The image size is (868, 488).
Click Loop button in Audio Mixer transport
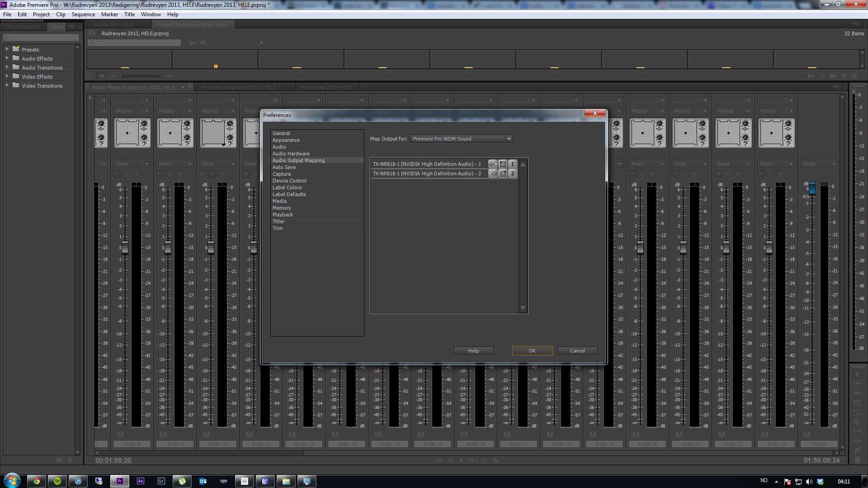pyautogui.click(x=485, y=460)
